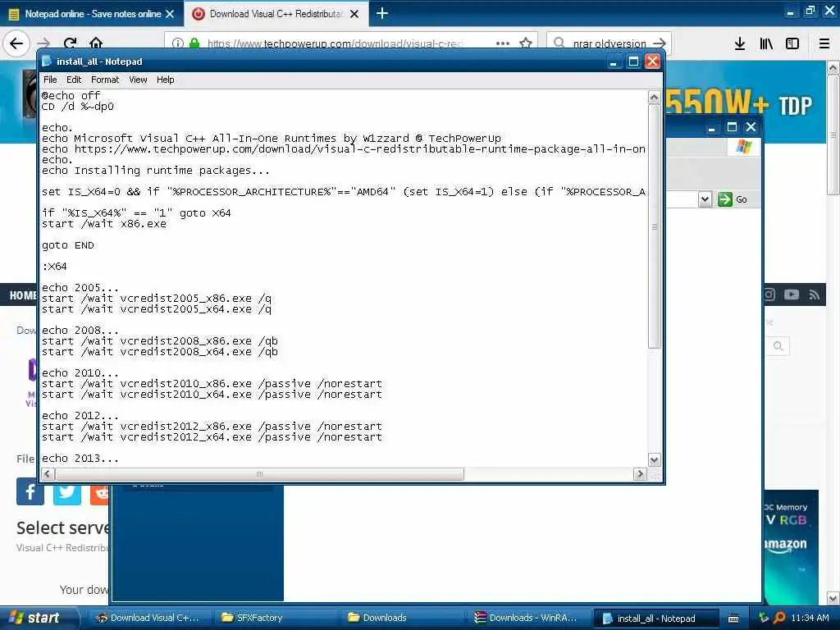Click magnifier icon in system tray

click(x=779, y=618)
